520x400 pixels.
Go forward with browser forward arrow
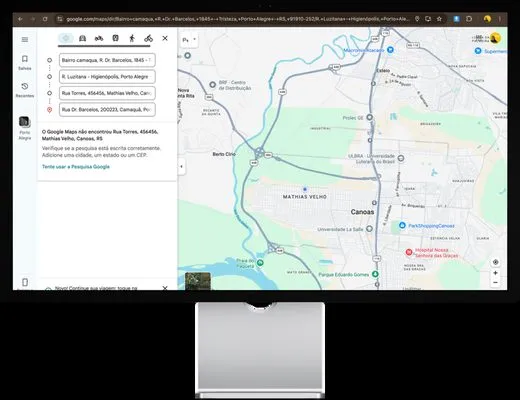pos(33,19)
